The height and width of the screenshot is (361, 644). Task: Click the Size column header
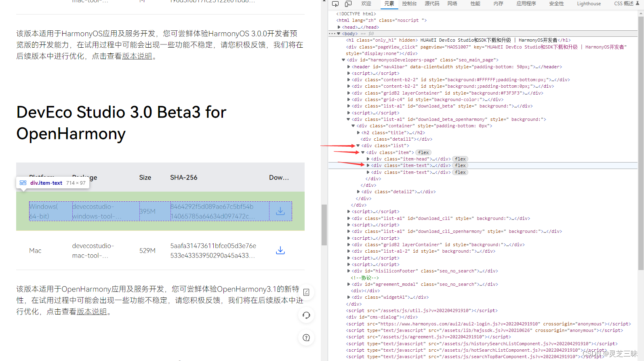pyautogui.click(x=145, y=177)
